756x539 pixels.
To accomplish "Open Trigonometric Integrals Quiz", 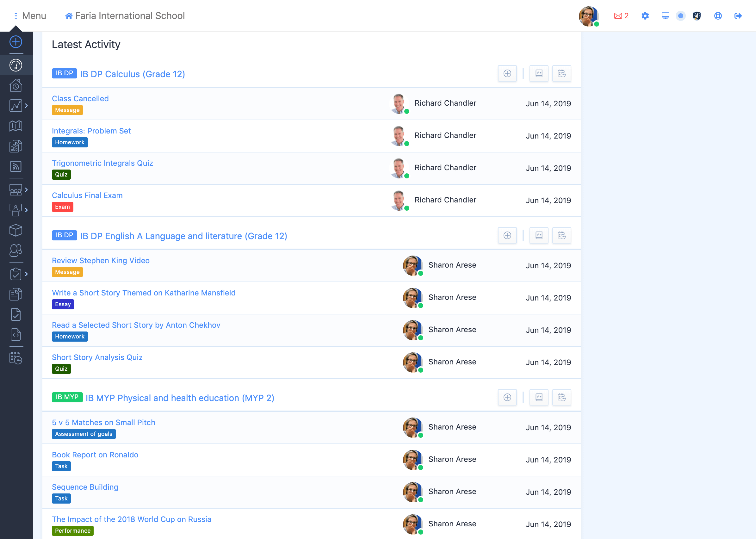I will [102, 163].
